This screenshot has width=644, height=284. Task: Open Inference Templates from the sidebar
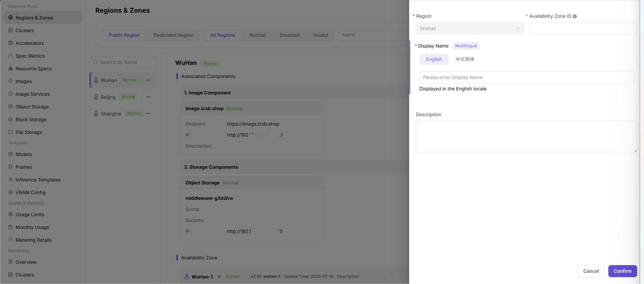(x=43, y=180)
